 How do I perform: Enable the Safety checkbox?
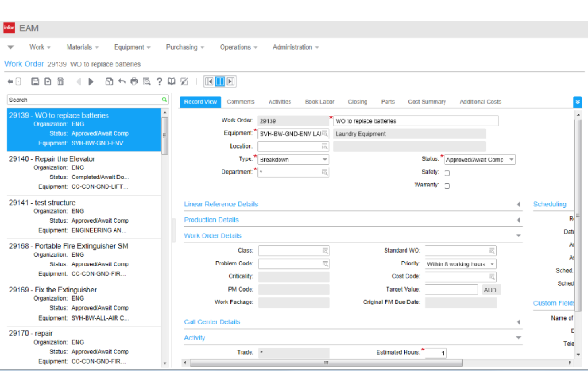447,173
